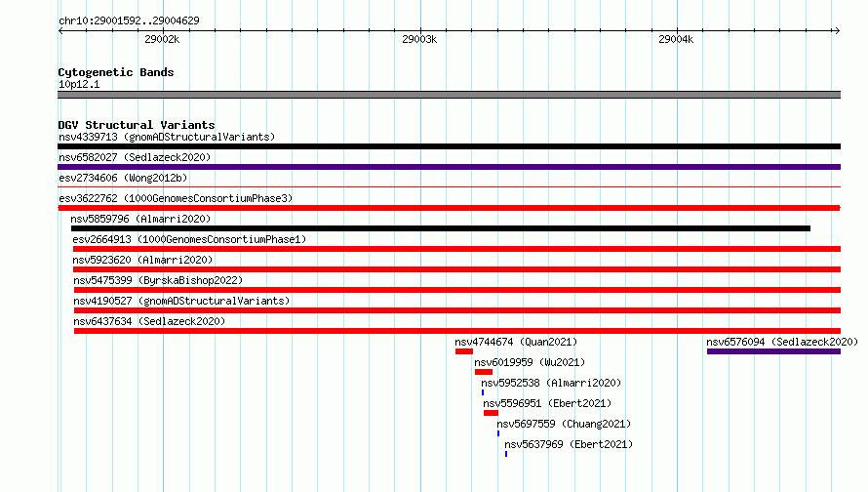Viewport: 868px width, 492px height.
Task: Click the 29002k ruler tick label
Action: [x=162, y=39]
